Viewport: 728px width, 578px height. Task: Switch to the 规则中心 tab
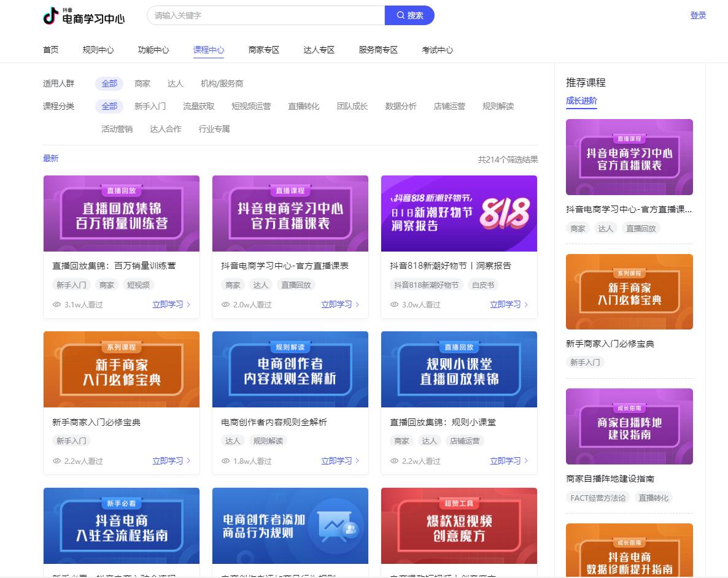point(98,50)
